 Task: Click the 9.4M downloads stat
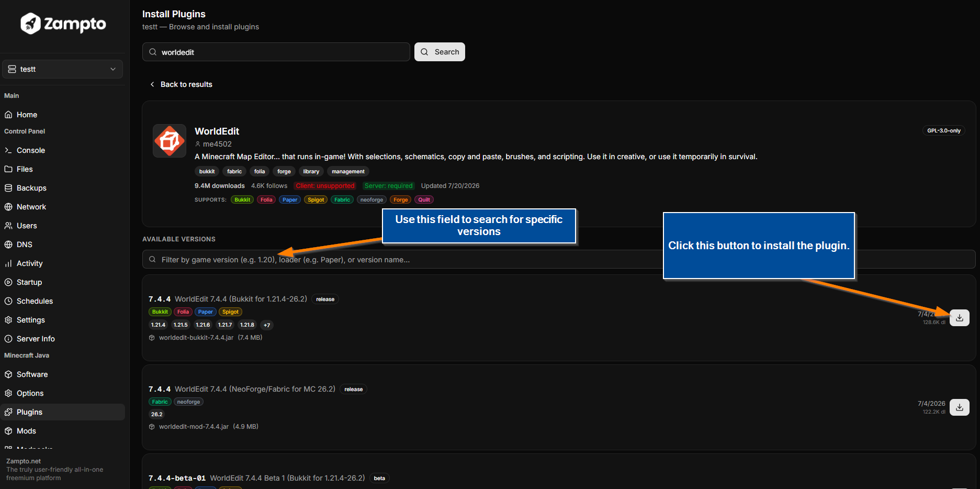coord(220,186)
